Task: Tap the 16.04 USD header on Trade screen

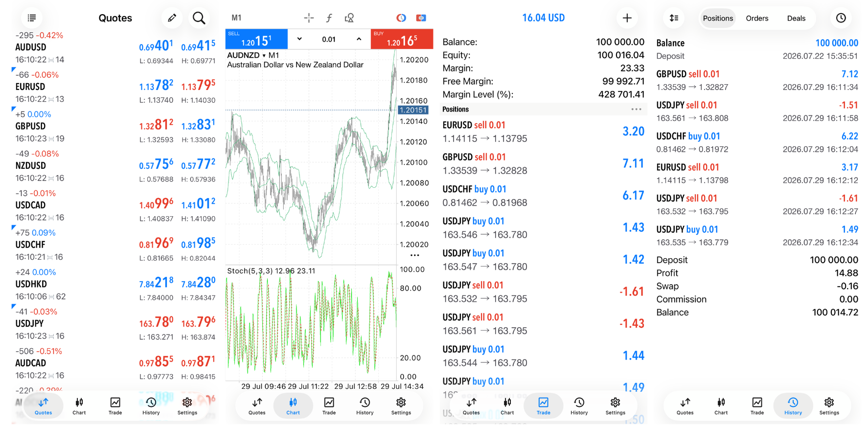Action: [543, 18]
